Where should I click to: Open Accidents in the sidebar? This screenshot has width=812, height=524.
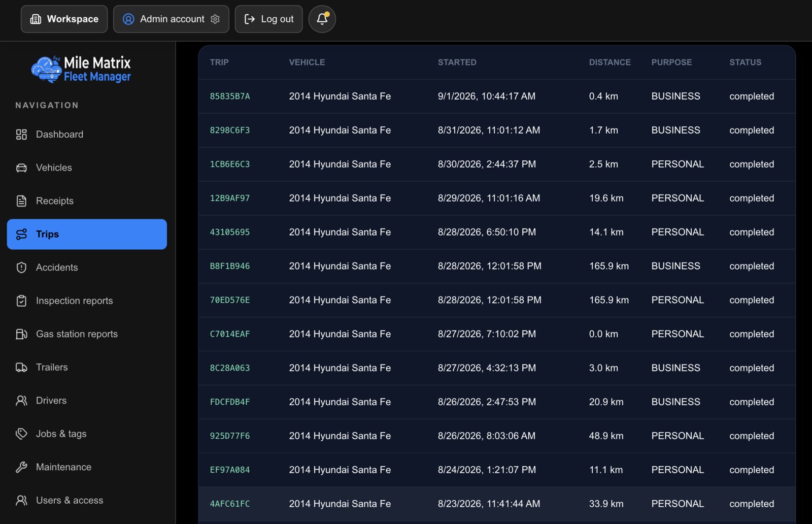click(87, 268)
